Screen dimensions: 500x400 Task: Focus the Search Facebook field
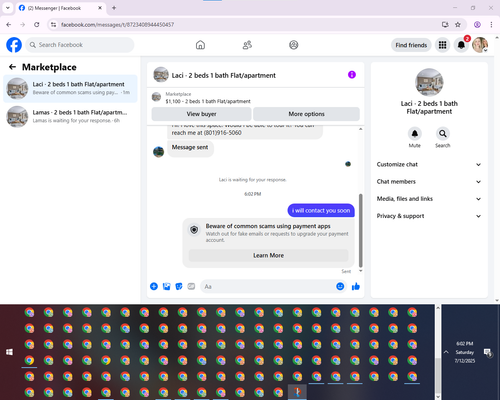click(x=80, y=45)
